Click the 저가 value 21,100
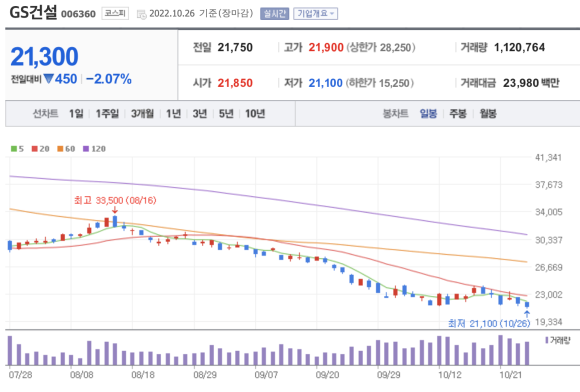Screen dimensions: 580x392 (326, 83)
